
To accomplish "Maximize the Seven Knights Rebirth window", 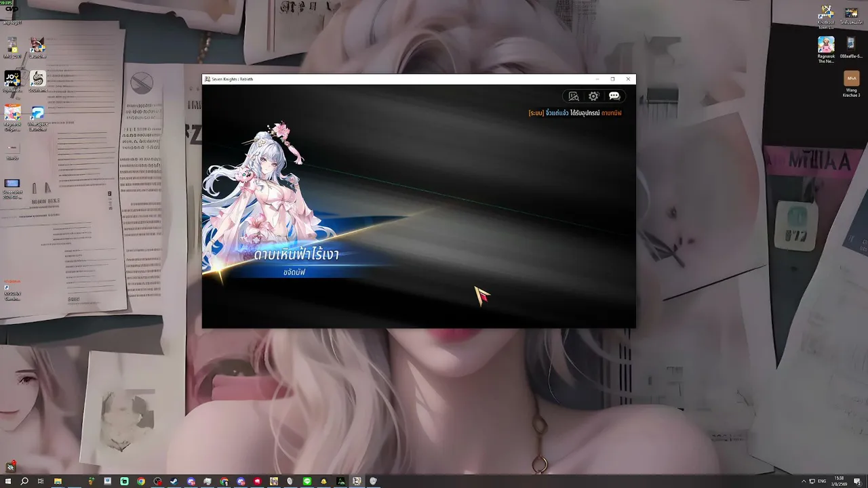I will click(x=612, y=79).
